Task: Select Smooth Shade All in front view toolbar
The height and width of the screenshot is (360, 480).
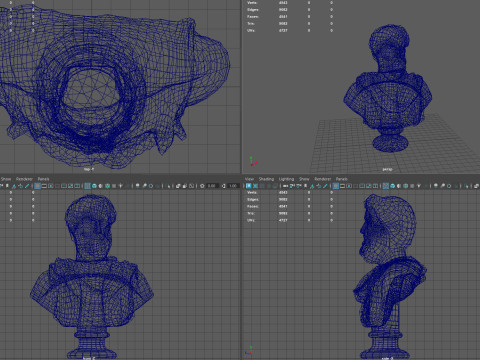Action: [94, 186]
